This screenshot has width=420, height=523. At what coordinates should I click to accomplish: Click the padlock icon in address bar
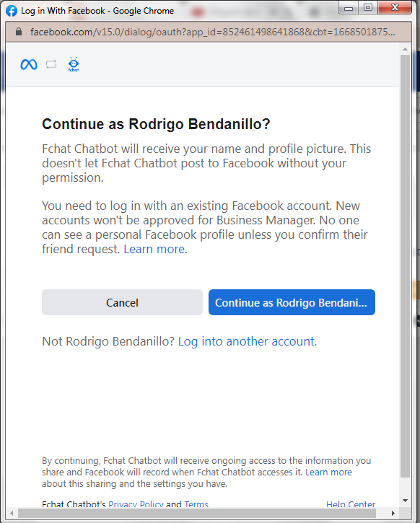pos(19,32)
